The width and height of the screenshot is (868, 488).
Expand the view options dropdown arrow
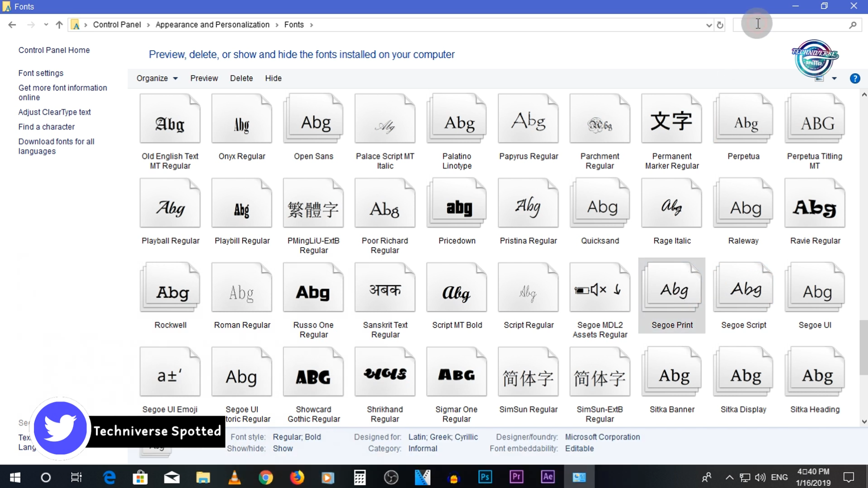[834, 79]
